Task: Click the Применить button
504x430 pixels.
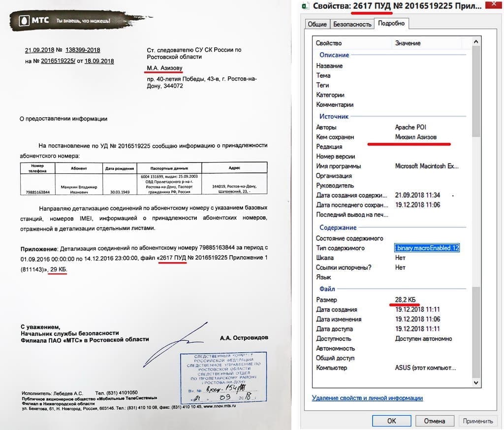Action: coord(477,421)
